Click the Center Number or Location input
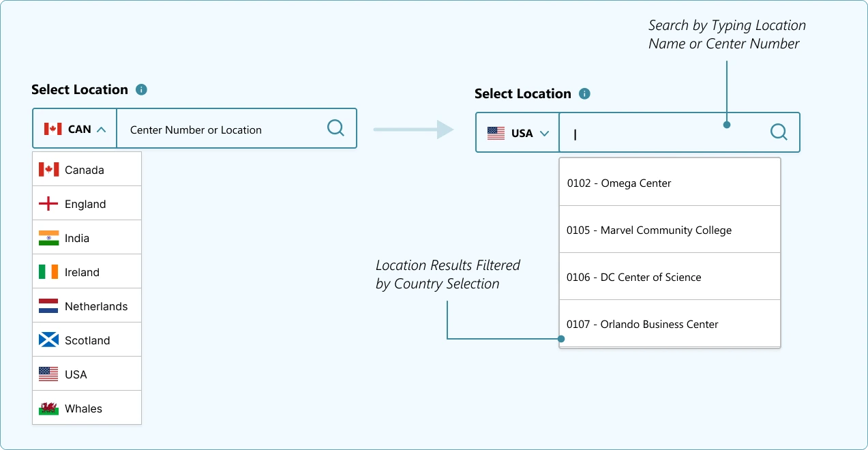 (237, 128)
